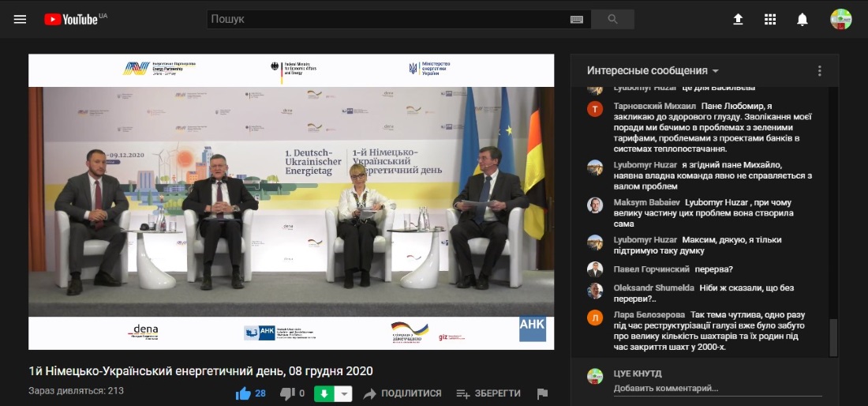Open the upload video icon

point(738,20)
